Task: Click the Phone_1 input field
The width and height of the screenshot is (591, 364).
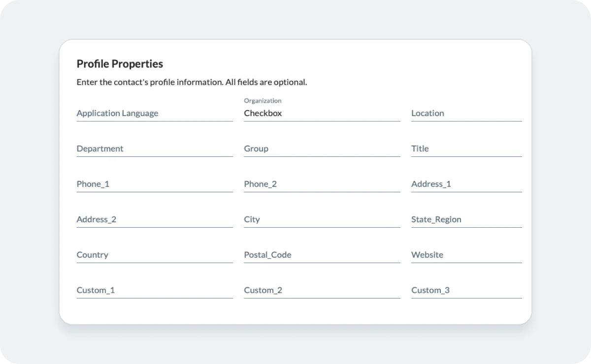Action: click(x=155, y=184)
